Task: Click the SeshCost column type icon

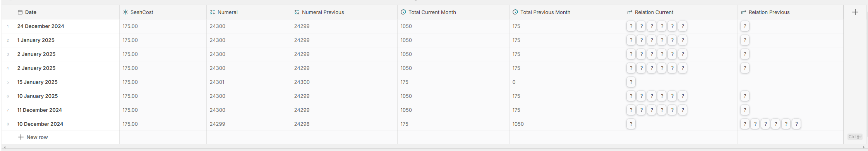Action: pos(125,12)
